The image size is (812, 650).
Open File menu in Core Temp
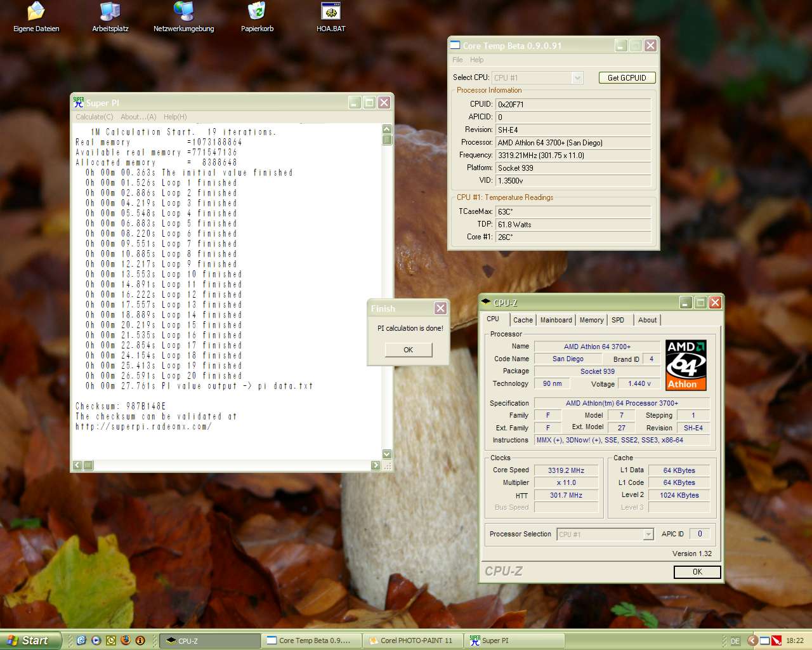click(457, 60)
